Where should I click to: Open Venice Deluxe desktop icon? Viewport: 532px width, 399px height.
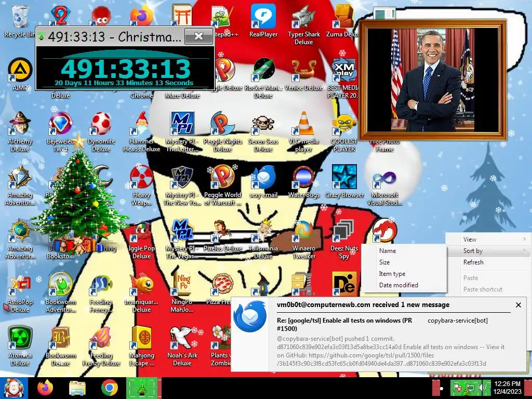[x=303, y=74]
